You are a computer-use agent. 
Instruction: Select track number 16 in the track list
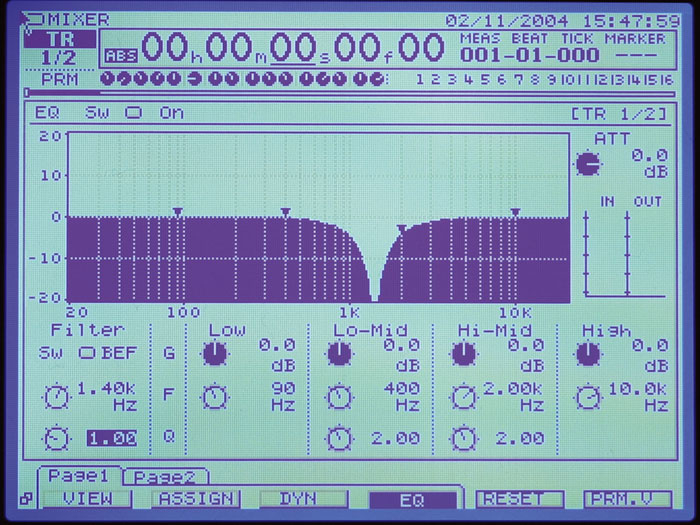pyautogui.click(x=667, y=80)
